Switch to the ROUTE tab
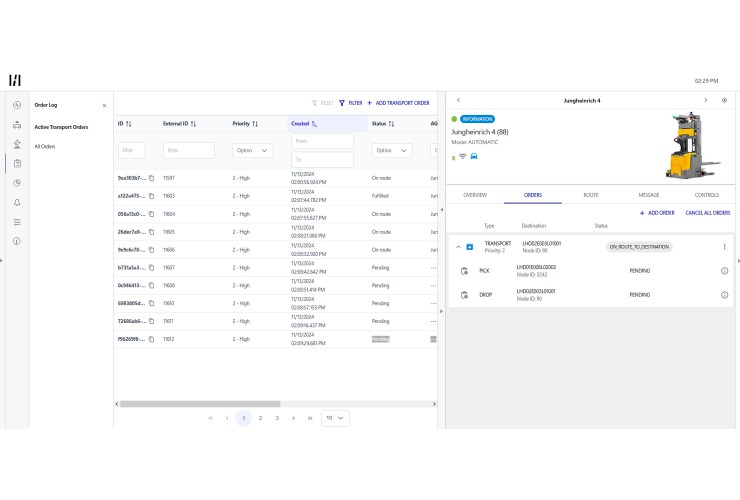This screenshot has width=740, height=500. point(590,195)
